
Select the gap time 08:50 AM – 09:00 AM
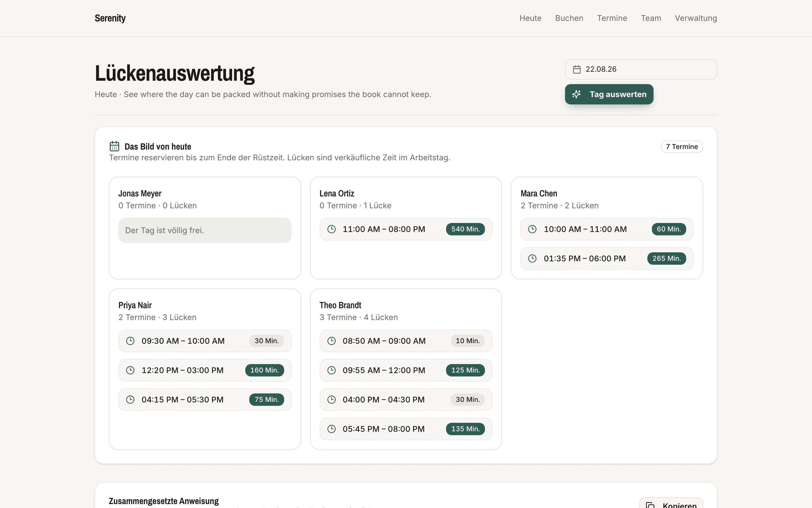coord(384,341)
